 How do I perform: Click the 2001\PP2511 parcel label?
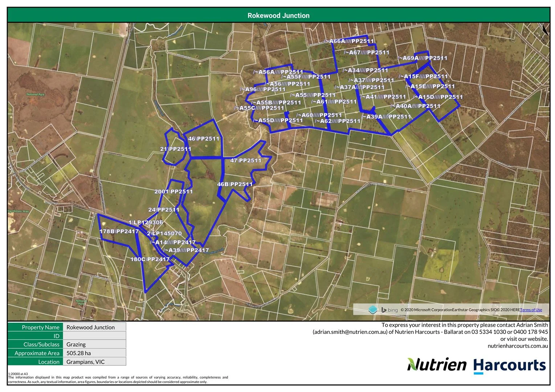[174, 191]
